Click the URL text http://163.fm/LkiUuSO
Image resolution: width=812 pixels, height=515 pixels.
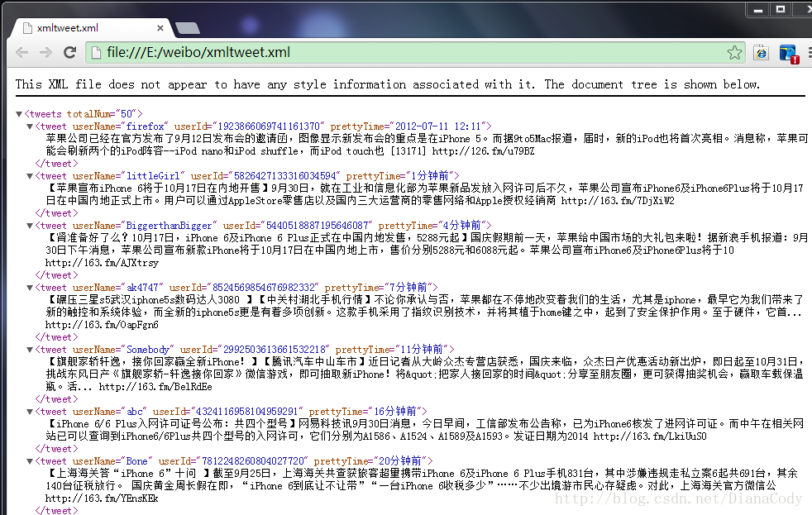pyautogui.click(x=650, y=436)
